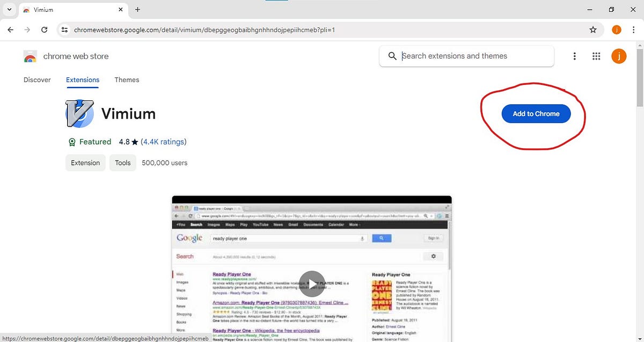The image size is (644, 342).
Task: Navigate back with the arrow icon
Action: pos(10,30)
